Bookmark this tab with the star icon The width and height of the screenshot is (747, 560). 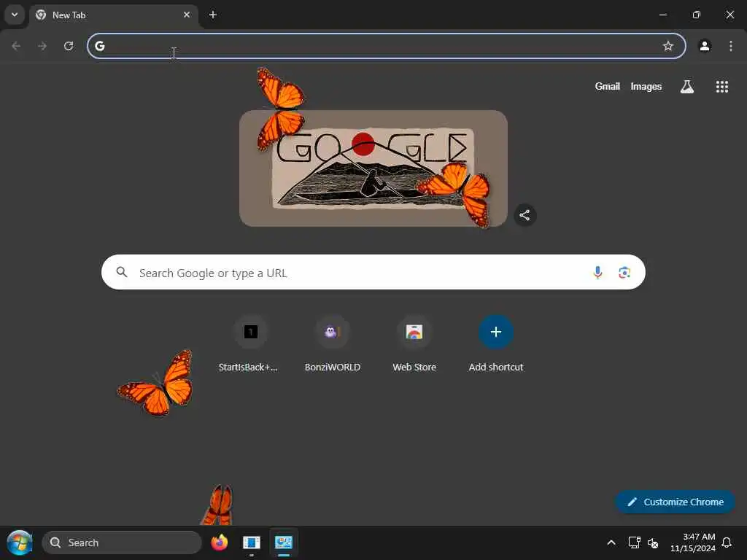pos(668,46)
